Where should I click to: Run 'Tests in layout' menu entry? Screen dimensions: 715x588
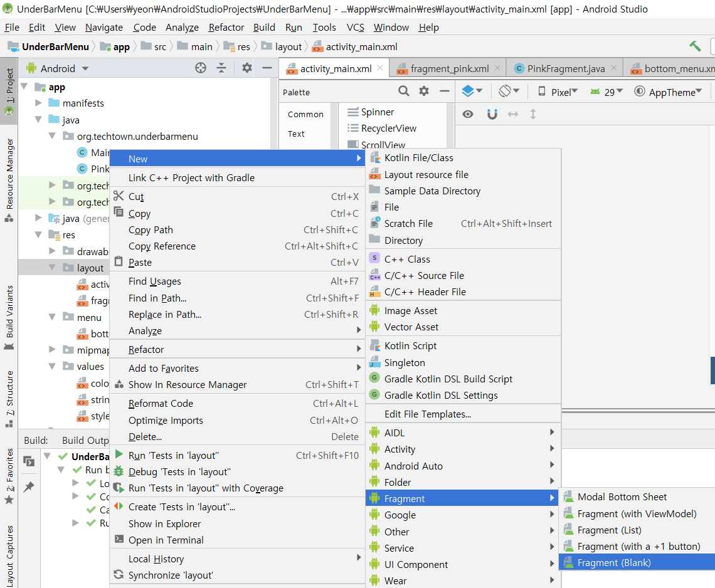(237, 455)
